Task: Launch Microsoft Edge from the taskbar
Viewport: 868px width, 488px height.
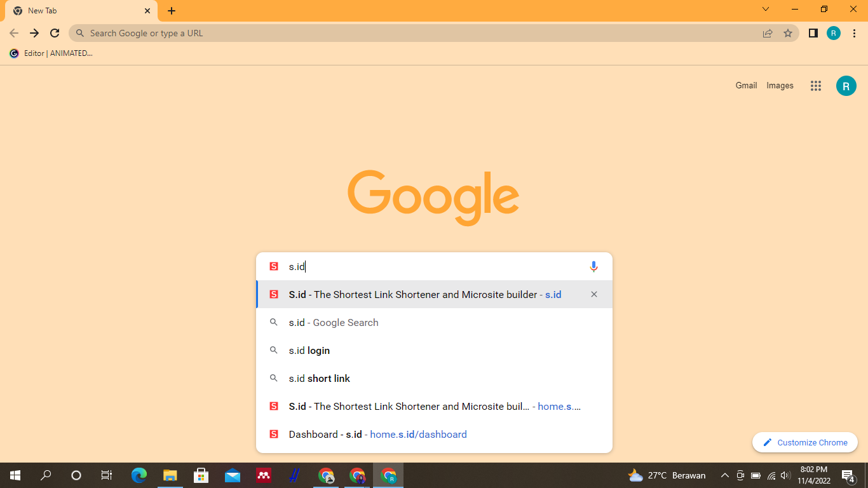Action: [139, 475]
